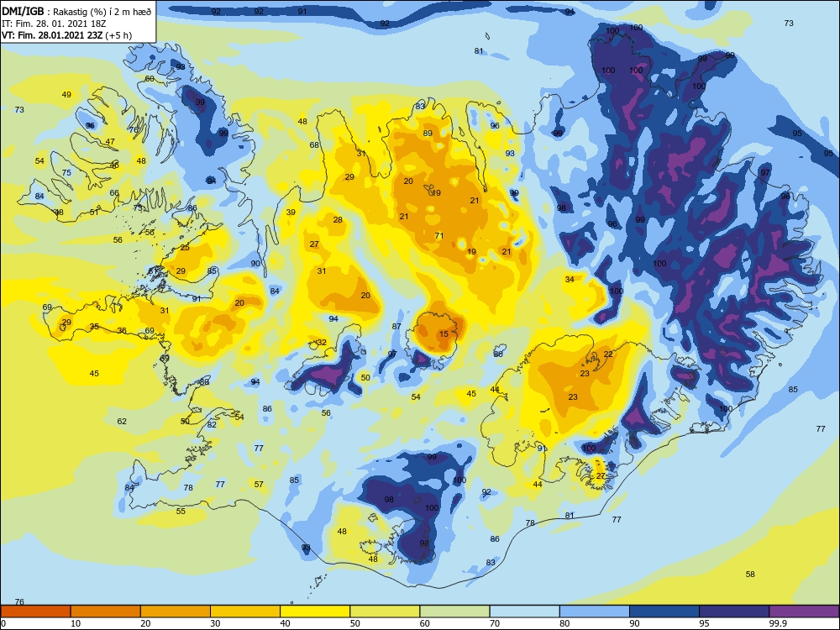This screenshot has width=840, height=630.
Task: Click the '10' legend tick label
Action: [76, 623]
